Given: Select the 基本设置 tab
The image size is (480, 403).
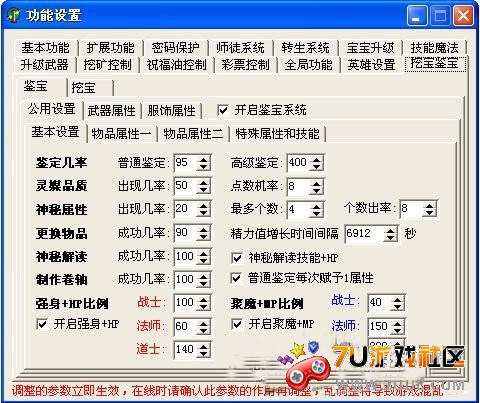Looking at the screenshot, I should (55, 132).
